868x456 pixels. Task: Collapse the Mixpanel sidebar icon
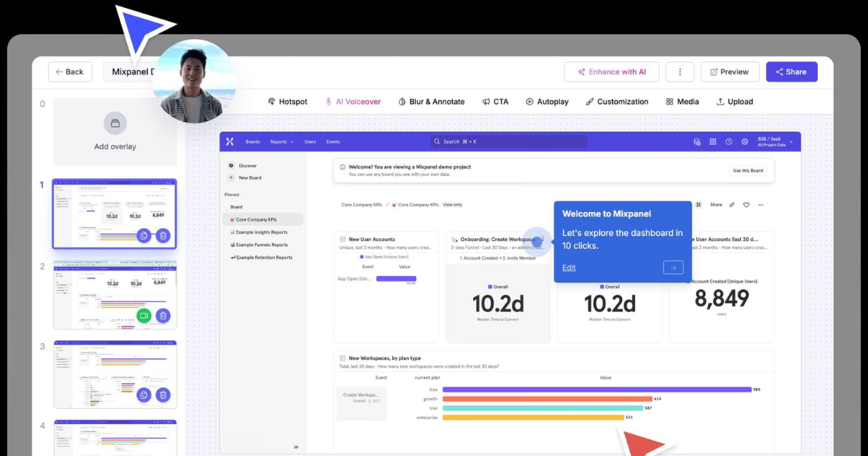click(x=297, y=447)
